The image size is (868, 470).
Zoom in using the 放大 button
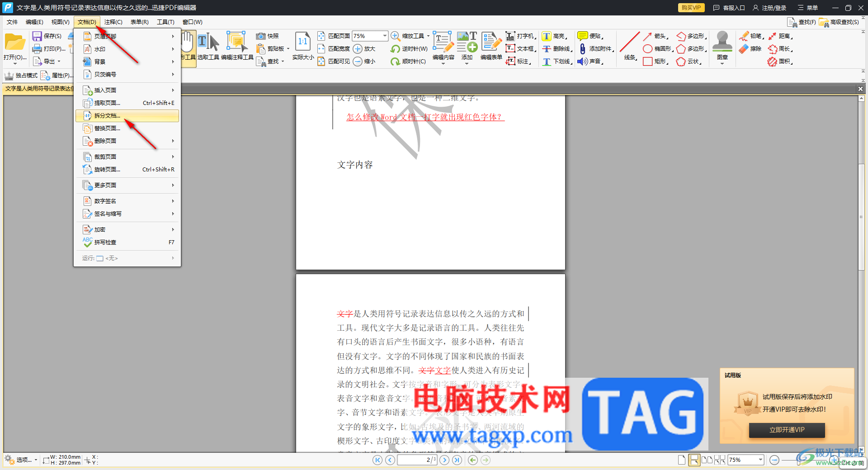pyautogui.click(x=364, y=49)
